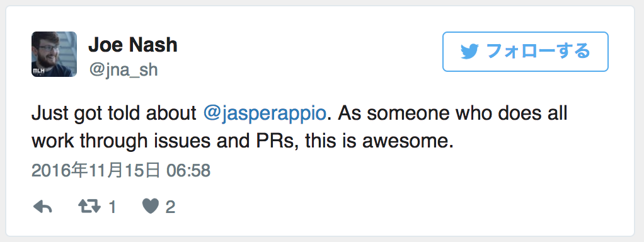View like count of 2

tap(170, 207)
